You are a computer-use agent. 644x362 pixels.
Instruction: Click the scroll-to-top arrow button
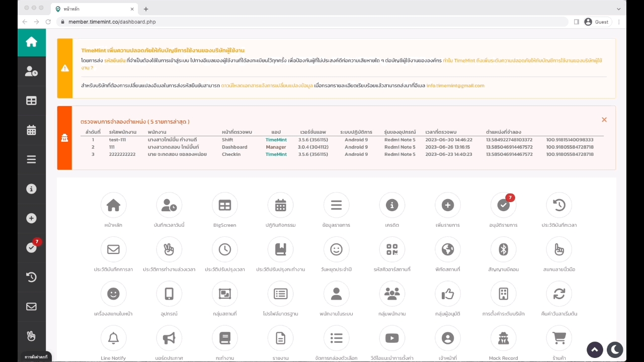point(595,349)
